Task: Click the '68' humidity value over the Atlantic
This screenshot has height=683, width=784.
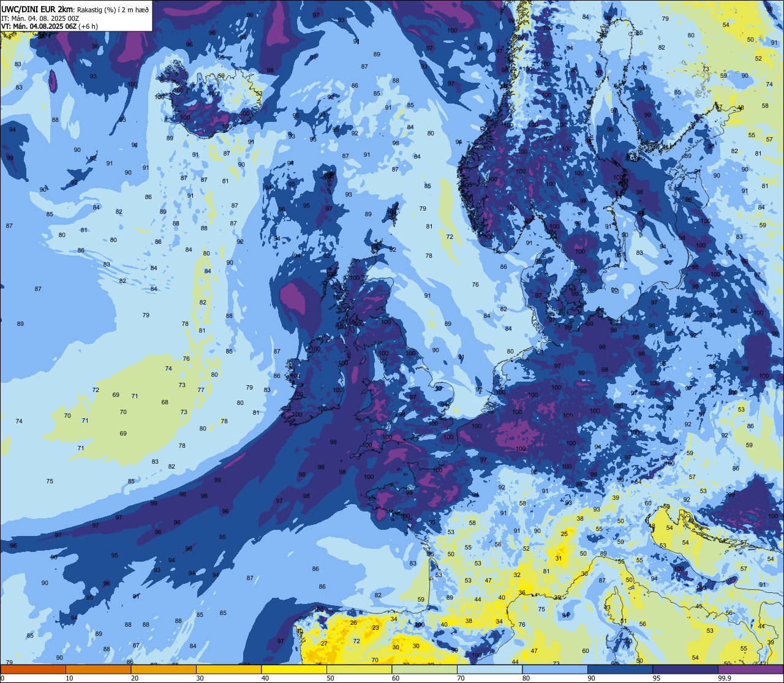Action: (165, 402)
